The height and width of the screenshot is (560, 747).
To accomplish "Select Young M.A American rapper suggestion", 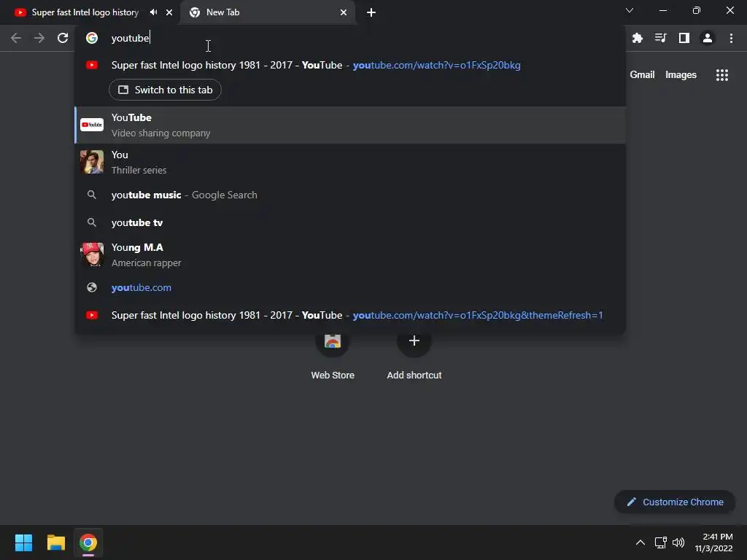I will pyautogui.click(x=350, y=254).
